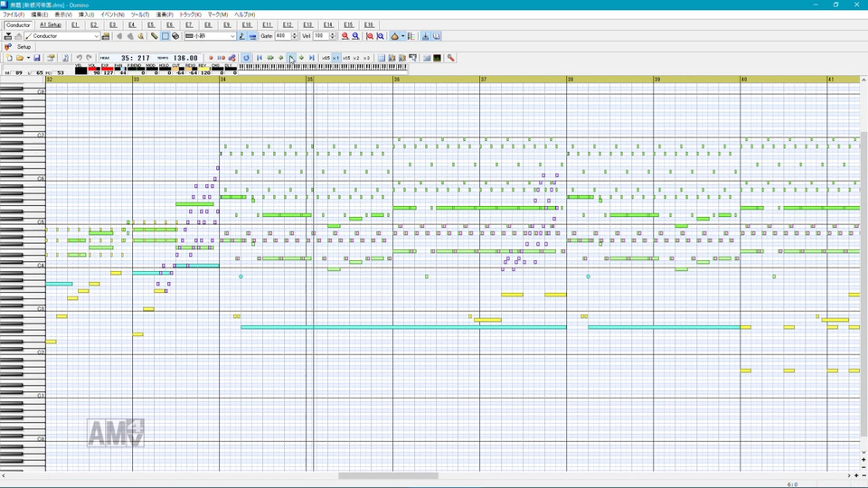Switch to the E10 track tab
The width and height of the screenshot is (868, 488).
[246, 25]
